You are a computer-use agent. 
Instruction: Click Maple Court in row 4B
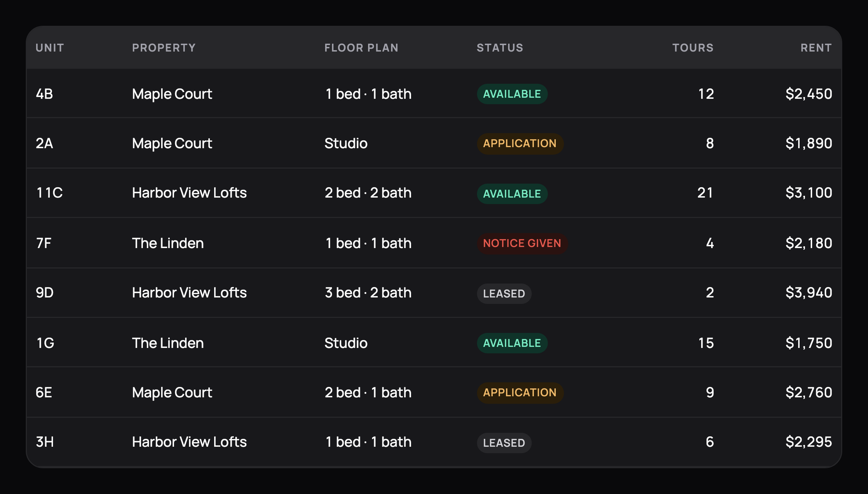tap(172, 94)
